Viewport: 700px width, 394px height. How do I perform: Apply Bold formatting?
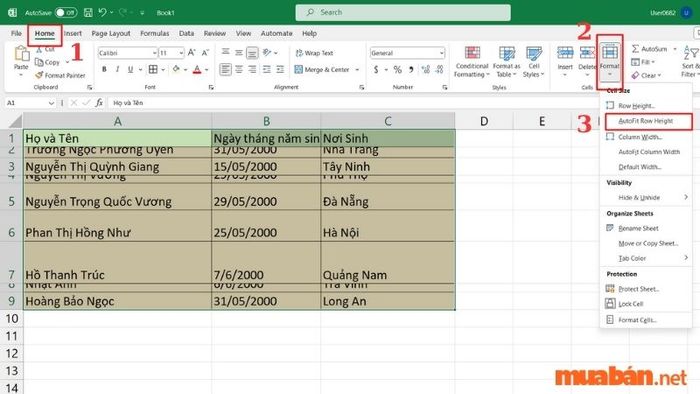coord(104,70)
